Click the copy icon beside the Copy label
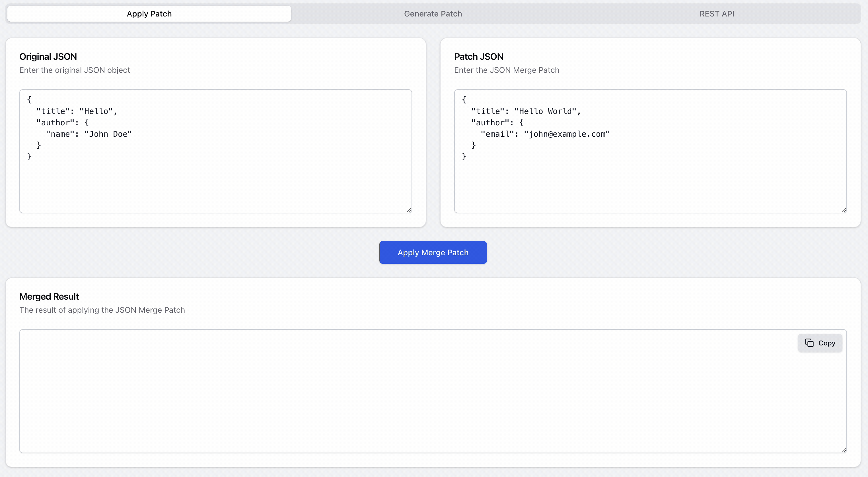 (x=810, y=343)
